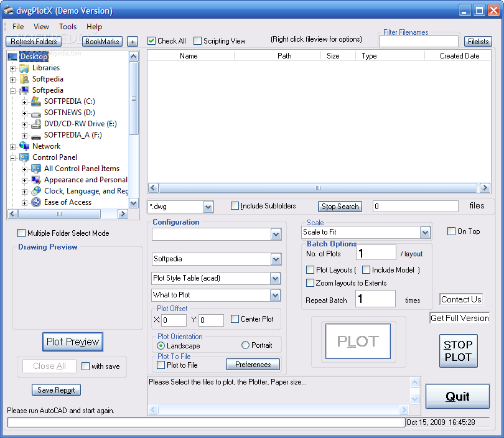Click the Appearance and Personalization icon
Image resolution: width=504 pixels, height=438 pixels.
click(x=36, y=180)
